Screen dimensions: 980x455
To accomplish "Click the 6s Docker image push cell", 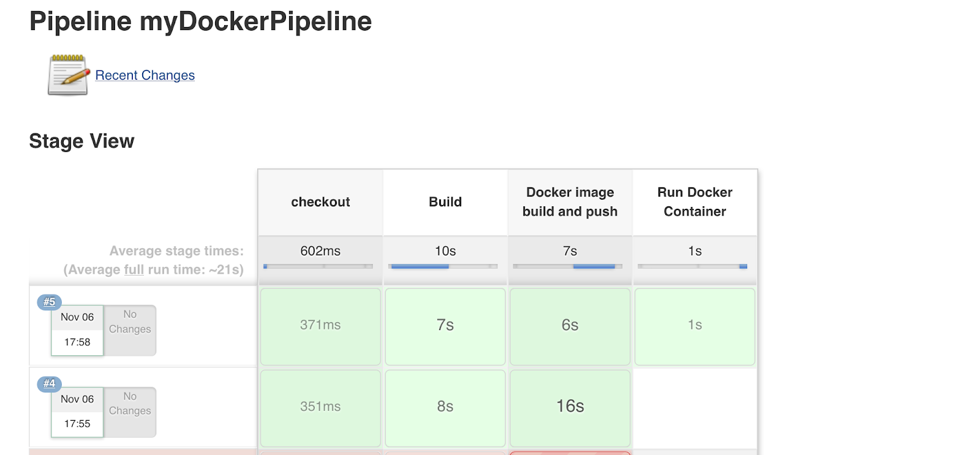I will click(x=570, y=326).
